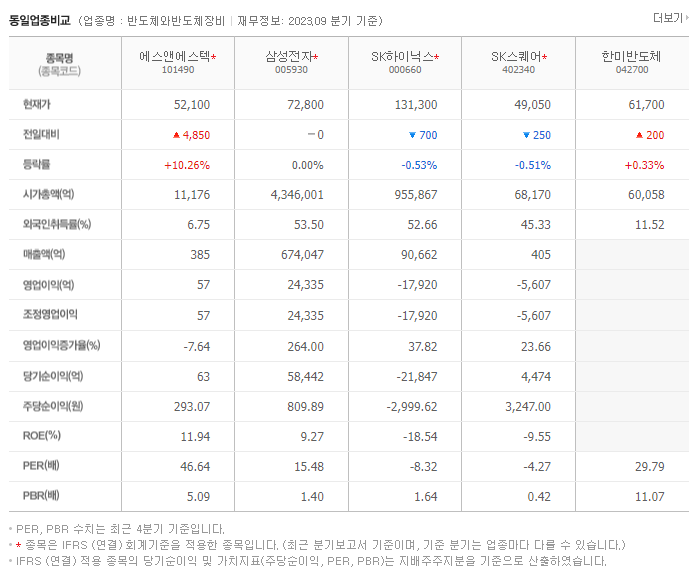Select the 영업이익증가율(%) row label

[62, 345]
